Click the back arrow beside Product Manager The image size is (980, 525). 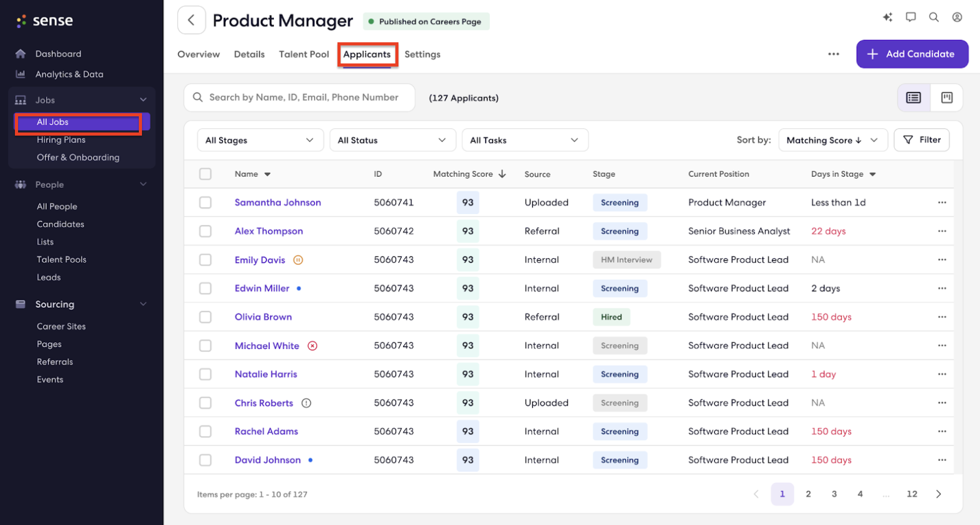click(x=191, y=21)
